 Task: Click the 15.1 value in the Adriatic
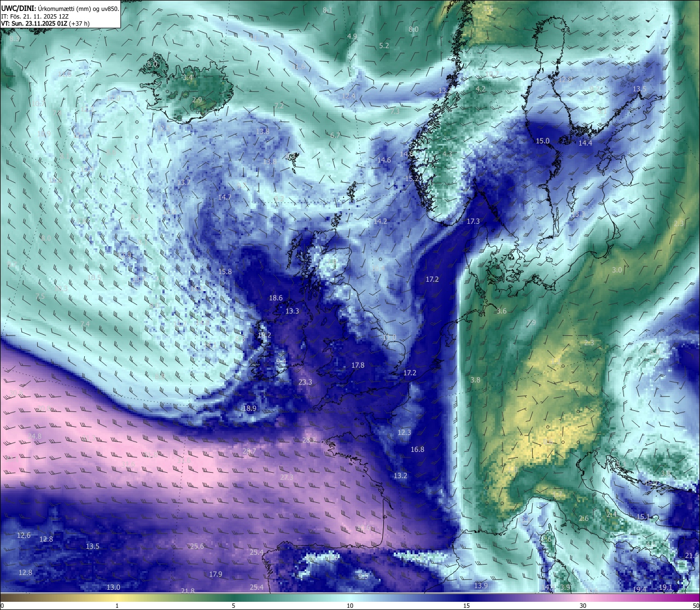(x=643, y=516)
